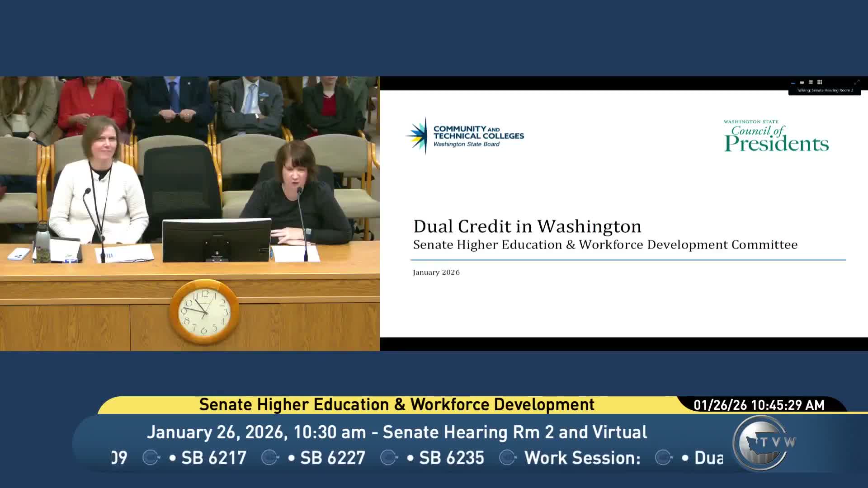Click the Council of Presidents logo
The height and width of the screenshot is (488, 868).
(776, 136)
